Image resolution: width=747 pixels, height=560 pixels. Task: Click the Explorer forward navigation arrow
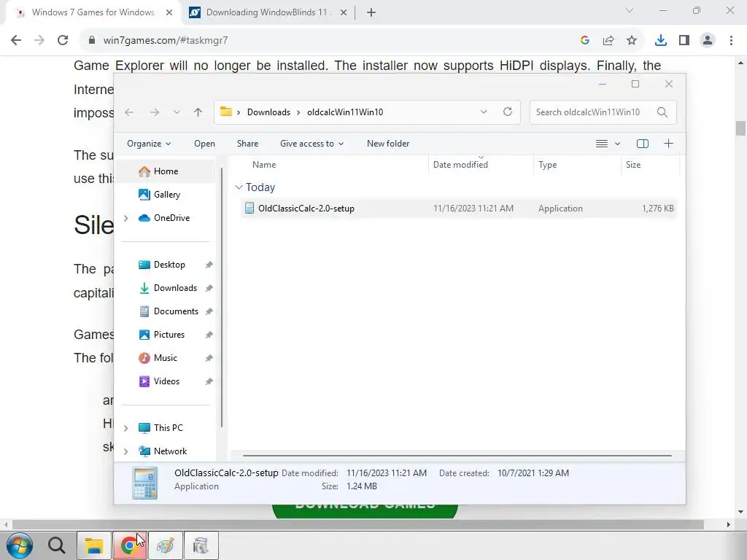(155, 112)
